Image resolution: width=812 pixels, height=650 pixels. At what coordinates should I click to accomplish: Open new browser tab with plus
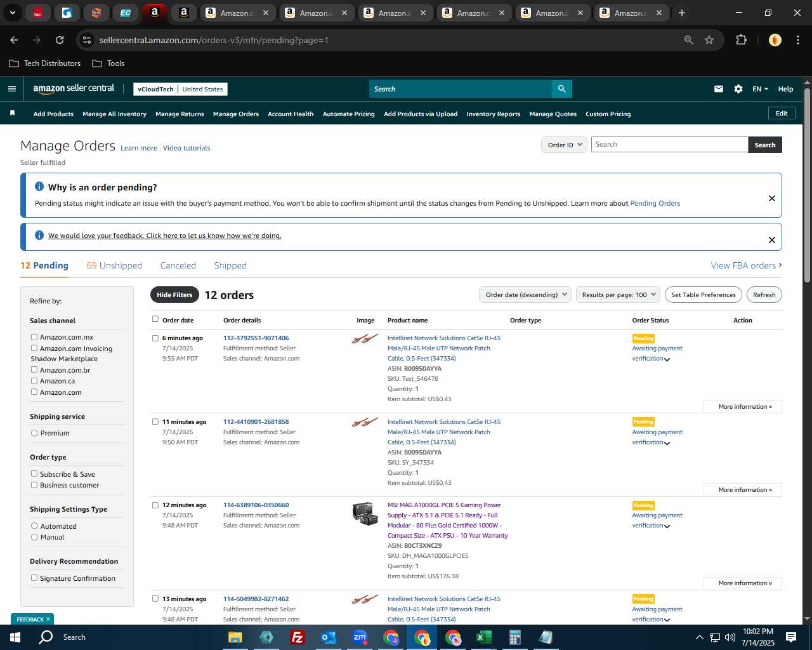[682, 13]
